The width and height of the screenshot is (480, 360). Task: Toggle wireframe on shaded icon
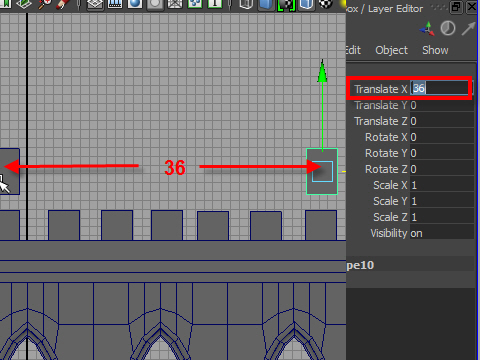point(306,4)
